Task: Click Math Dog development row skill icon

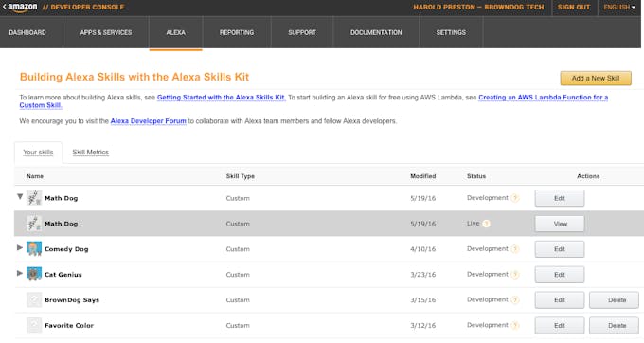Action: pyautogui.click(x=34, y=198)
